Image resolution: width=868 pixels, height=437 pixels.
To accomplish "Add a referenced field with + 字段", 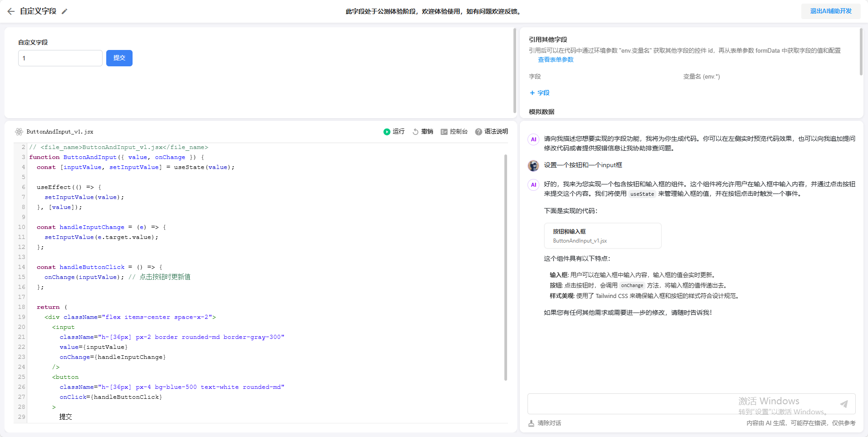I will coord(539,93).
